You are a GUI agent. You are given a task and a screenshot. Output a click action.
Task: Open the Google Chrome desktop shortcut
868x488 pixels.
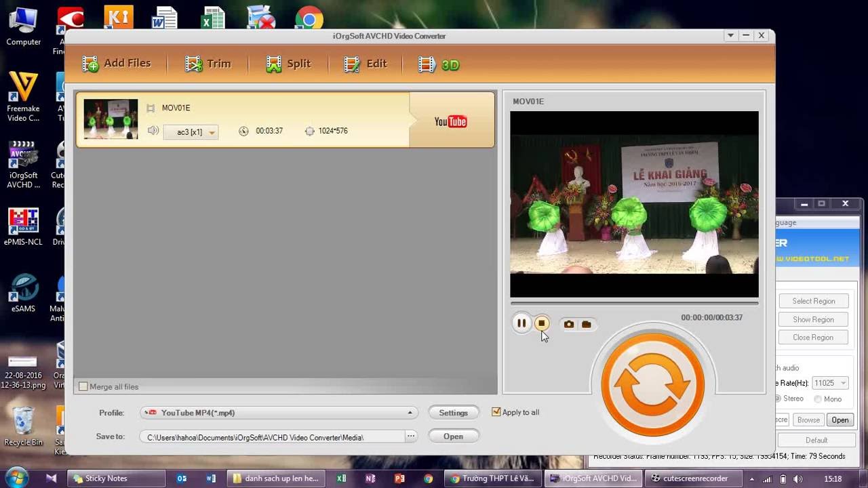[309, 18]
